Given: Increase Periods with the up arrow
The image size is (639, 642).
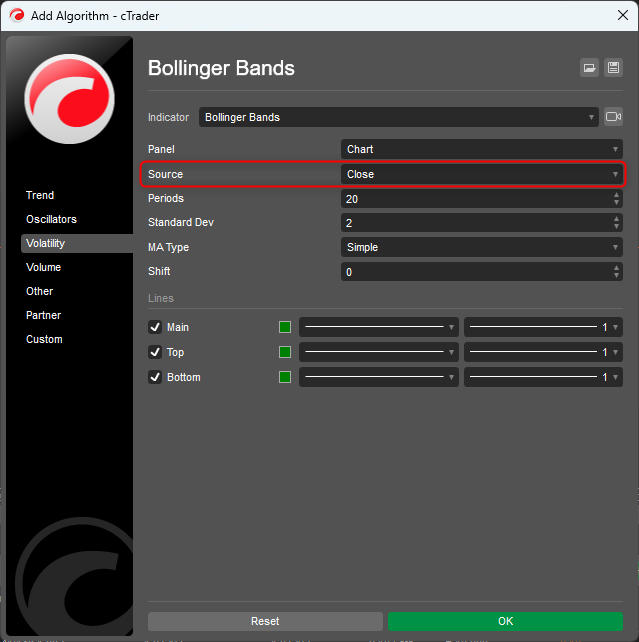Looking at the screenshot, I should coord(616,195).
